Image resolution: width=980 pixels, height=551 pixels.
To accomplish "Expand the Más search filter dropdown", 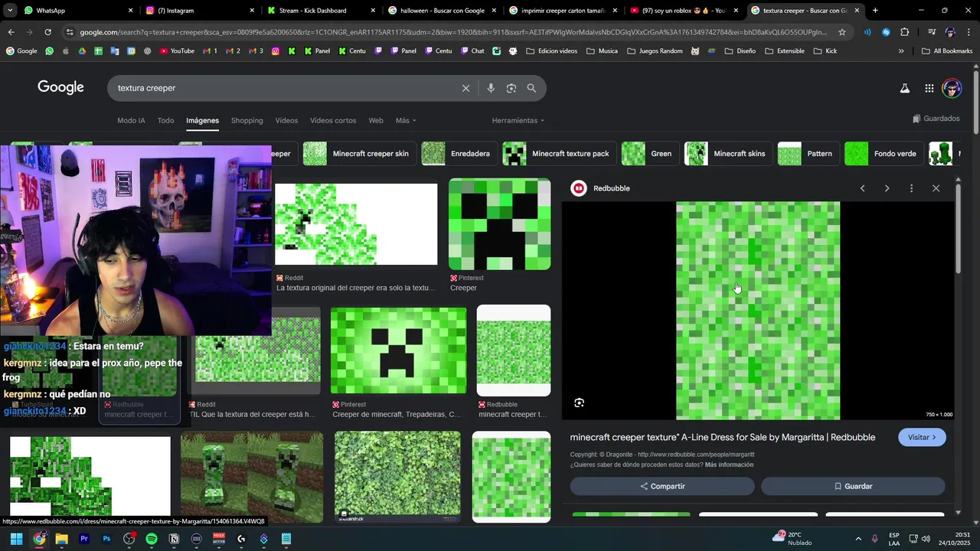I will [x=406, y=120].
